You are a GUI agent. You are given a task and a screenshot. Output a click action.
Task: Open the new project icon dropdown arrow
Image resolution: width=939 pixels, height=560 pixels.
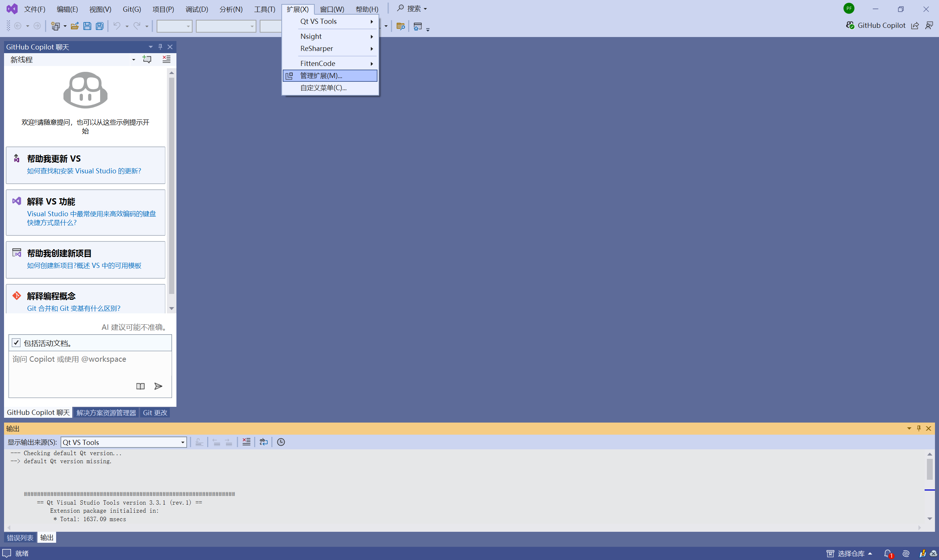point(65,26)
